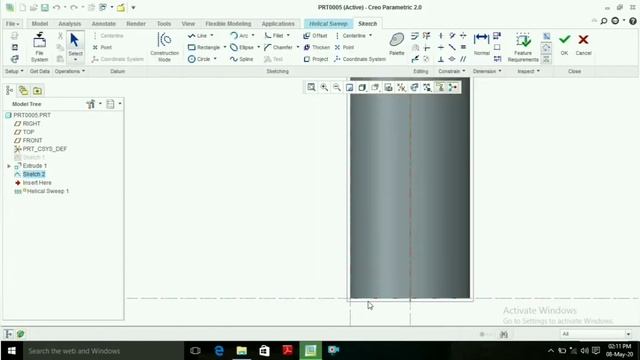Select the Line sketch tool
Image resolution: width=640 pixels, height=360 pixels.
[x=197, y=36]
